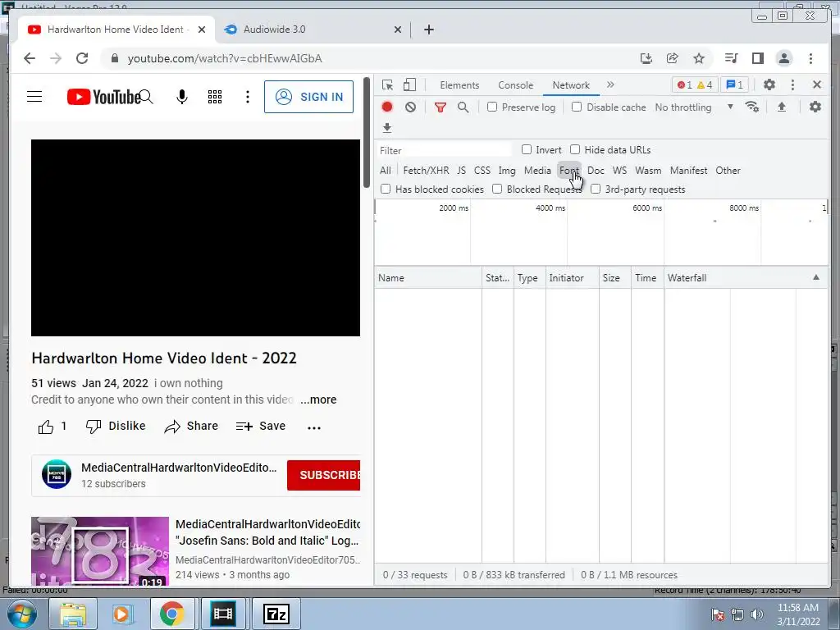Click the errors and warnings counter badge
The height and width of the screenshot is (630, 840).
pos(694,84)
